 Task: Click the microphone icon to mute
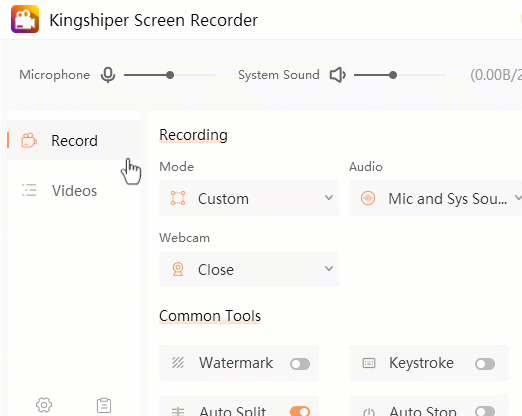tap(108, 75)
